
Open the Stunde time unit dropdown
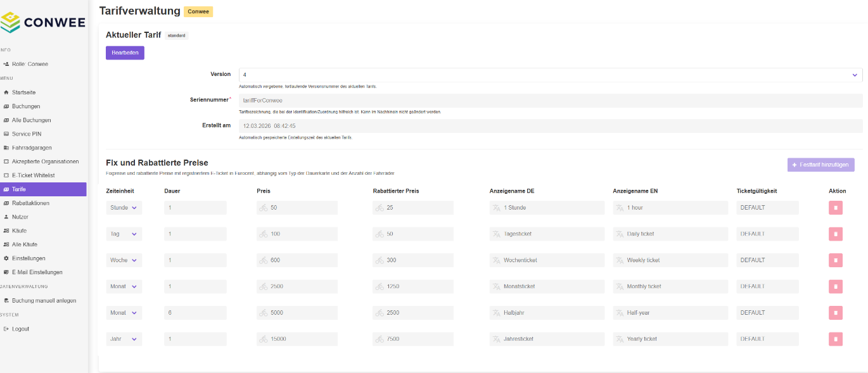(x=124, y=208)
